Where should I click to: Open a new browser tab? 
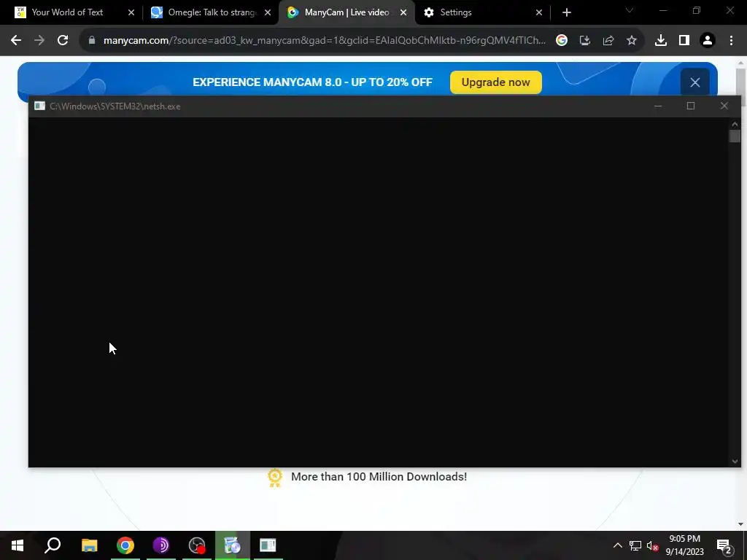tap(566, 12)
